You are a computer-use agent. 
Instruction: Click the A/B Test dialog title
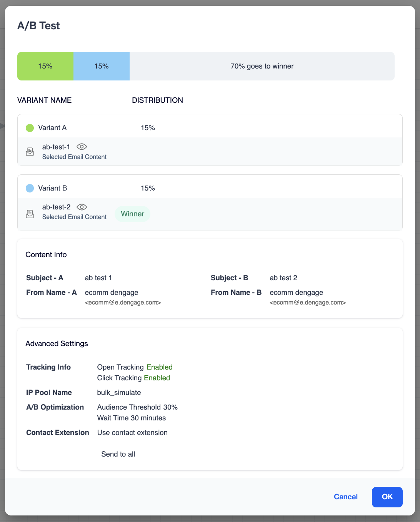(38, 26)
